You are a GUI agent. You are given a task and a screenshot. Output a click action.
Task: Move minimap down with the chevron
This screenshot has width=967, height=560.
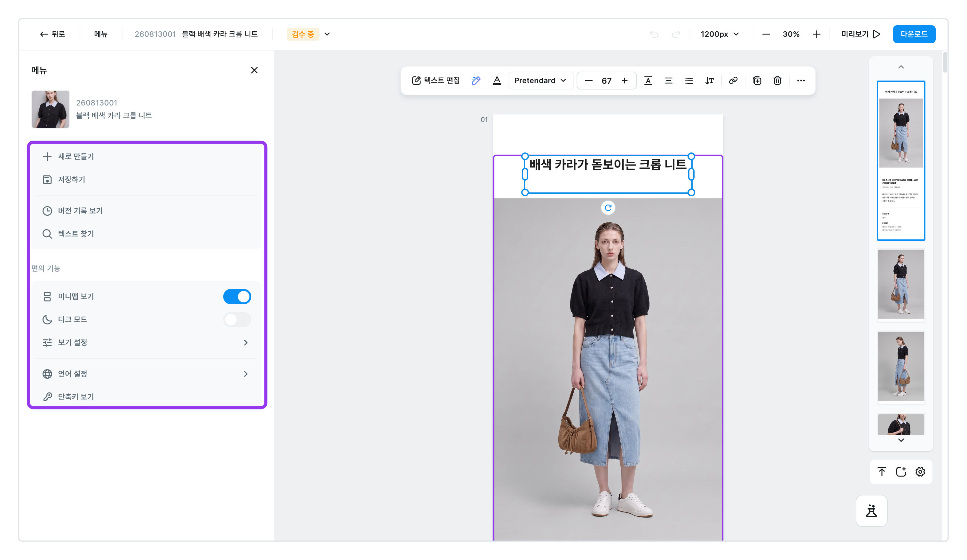pos(901,440)
